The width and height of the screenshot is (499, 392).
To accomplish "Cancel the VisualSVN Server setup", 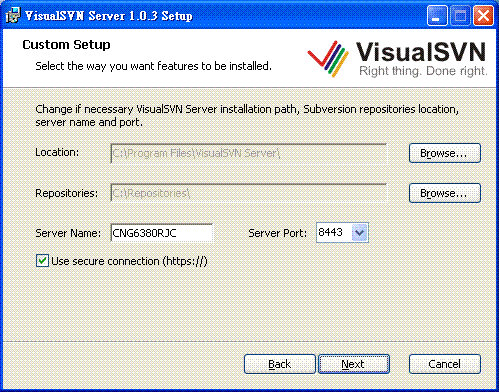I will 445,364.
